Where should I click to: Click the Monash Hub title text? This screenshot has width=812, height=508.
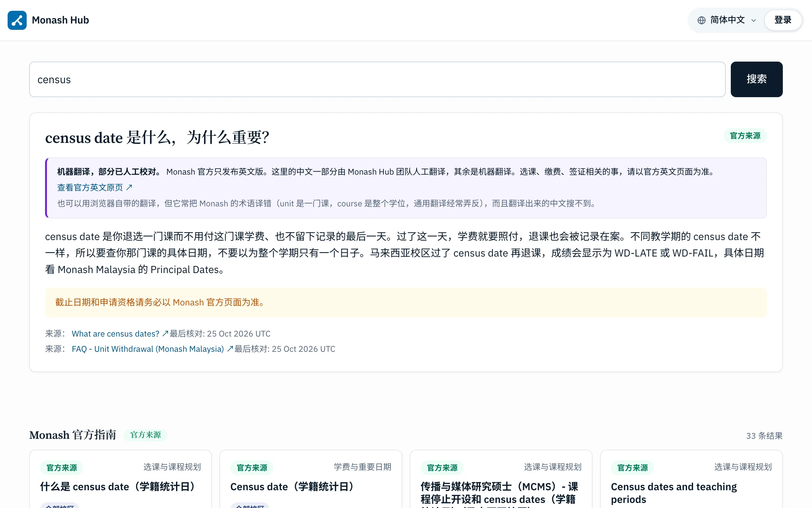tap(60, 20)
